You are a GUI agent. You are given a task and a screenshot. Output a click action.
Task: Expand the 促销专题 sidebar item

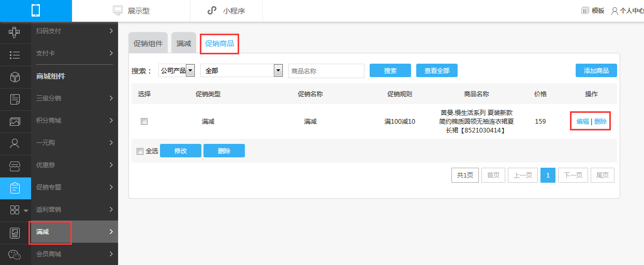pyautogui.click(x=75, y=187)
